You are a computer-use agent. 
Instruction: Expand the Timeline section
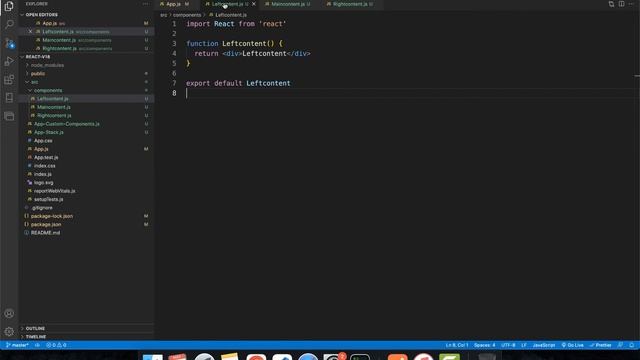[x=36, y=337]
